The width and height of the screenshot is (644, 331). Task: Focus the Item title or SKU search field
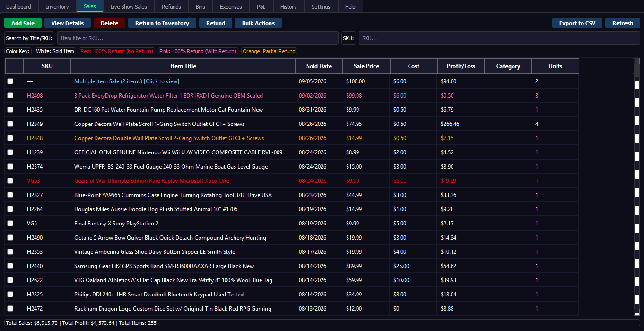pos(198,38)
